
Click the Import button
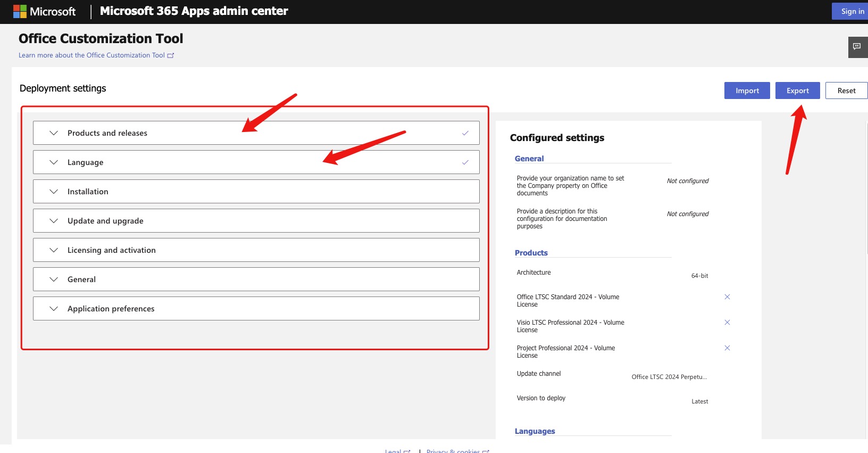(x=747, y=90)
